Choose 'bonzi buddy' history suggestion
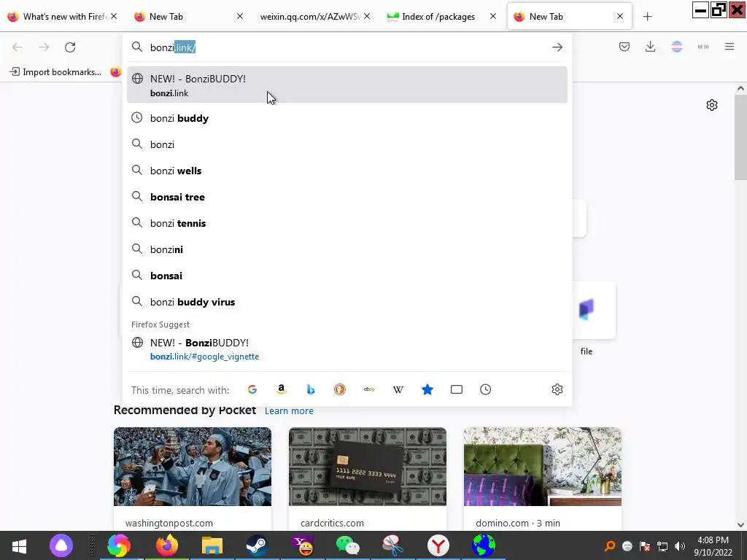Screen dimensions: 747x560 click(x=347, y=118)
